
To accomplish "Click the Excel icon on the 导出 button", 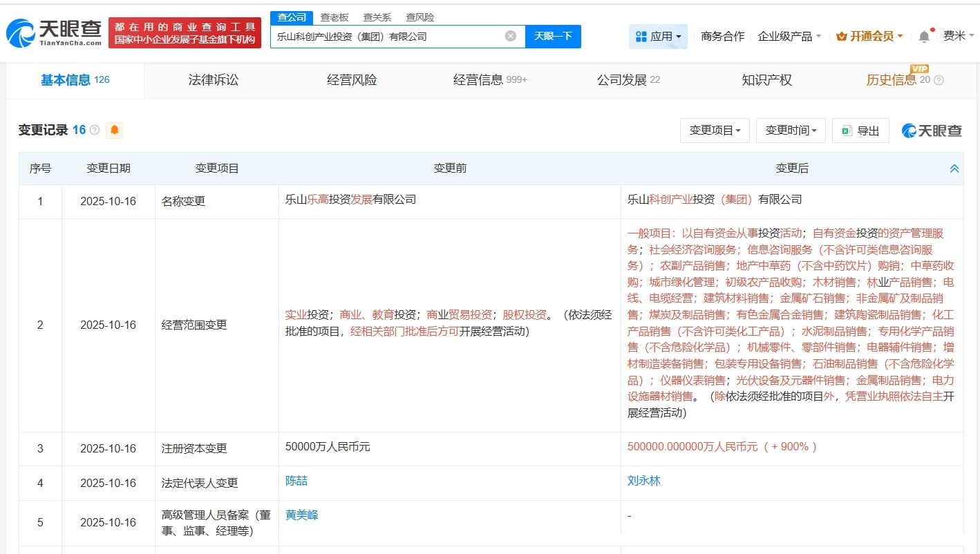I will point(847,131).
